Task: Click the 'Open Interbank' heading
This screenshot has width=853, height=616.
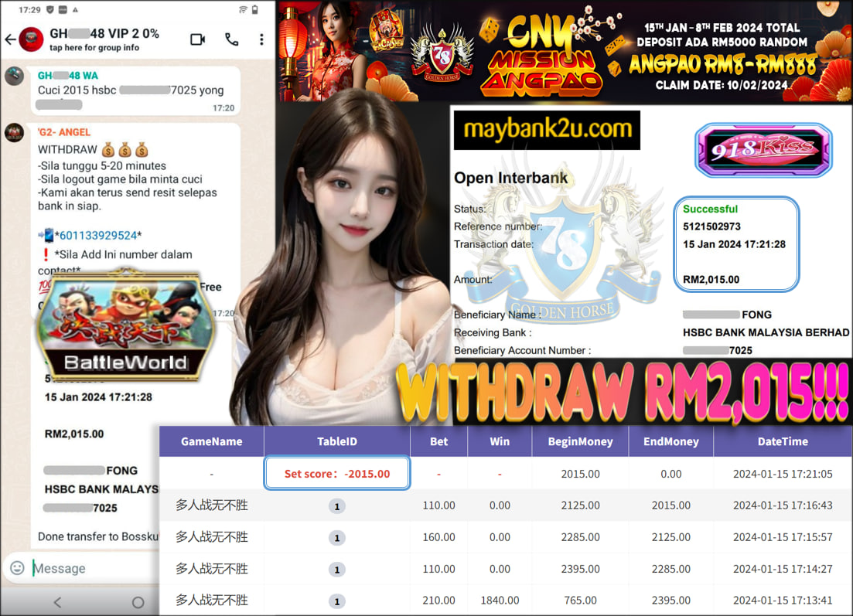Action: [x=510, y=178]
